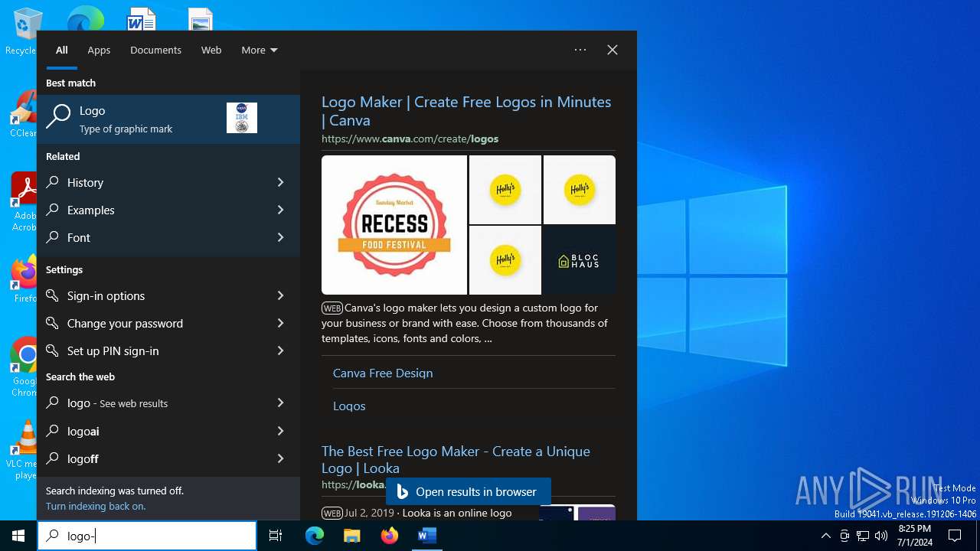Open the Adobe Acrobat desktop shortcut

(23, 201)
